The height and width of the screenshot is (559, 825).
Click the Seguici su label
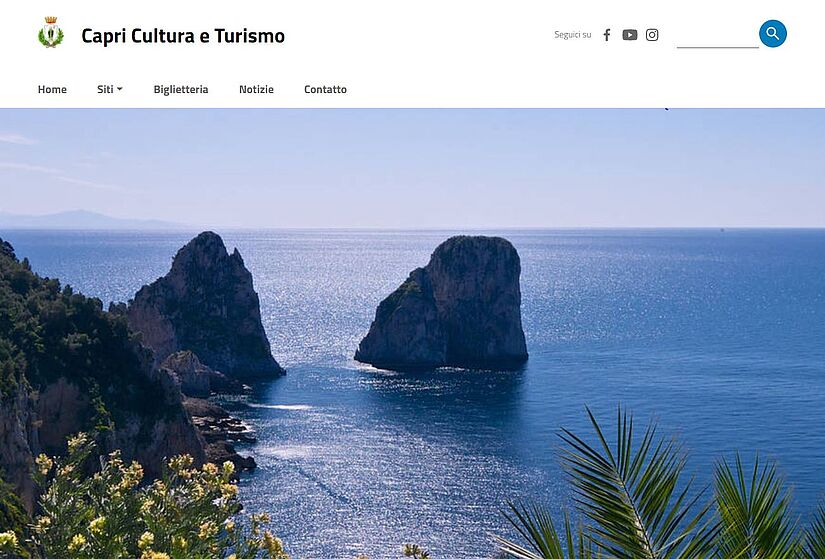point(572,35)
